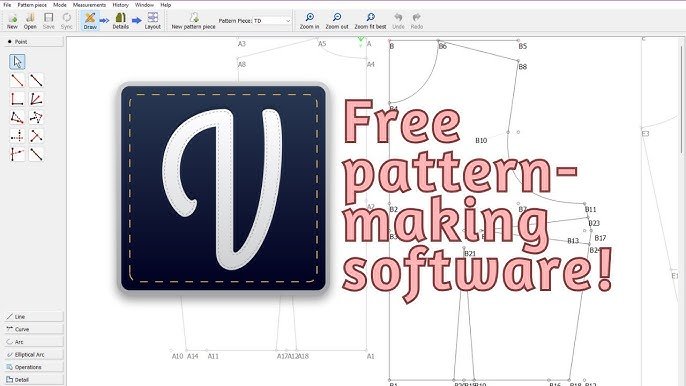Image resolution: width=686 pixels, height=386 pixels.
Task: Select the triangle shoulder point tool
Action: (x=17, y=117)
